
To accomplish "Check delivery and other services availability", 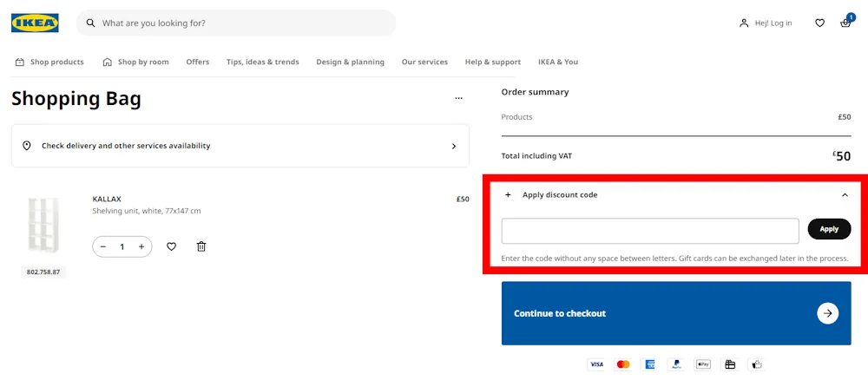I will click(240, 146).
